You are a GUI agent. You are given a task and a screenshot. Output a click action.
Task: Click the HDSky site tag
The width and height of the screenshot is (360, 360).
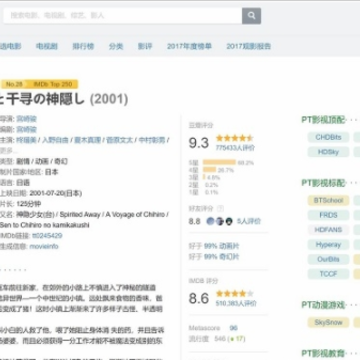pos(328,152)
